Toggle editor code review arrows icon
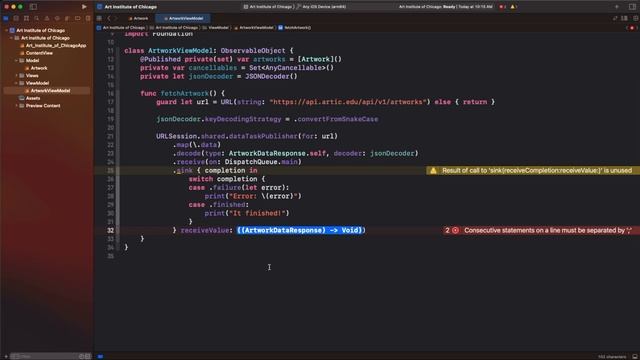 [615, 18]
